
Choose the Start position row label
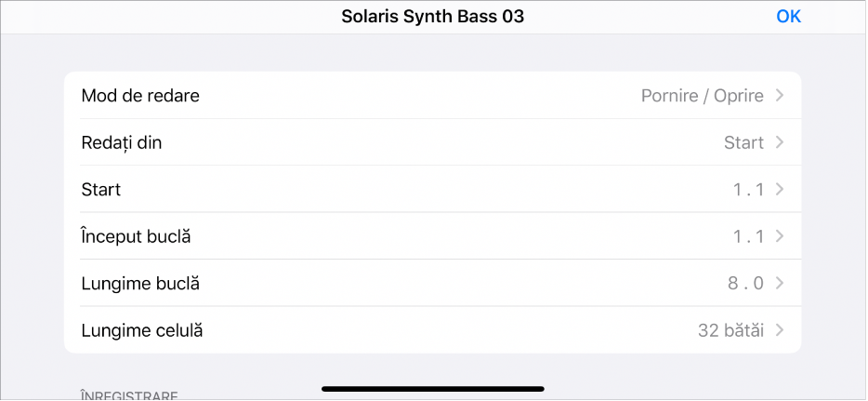[x=100, y=190]
